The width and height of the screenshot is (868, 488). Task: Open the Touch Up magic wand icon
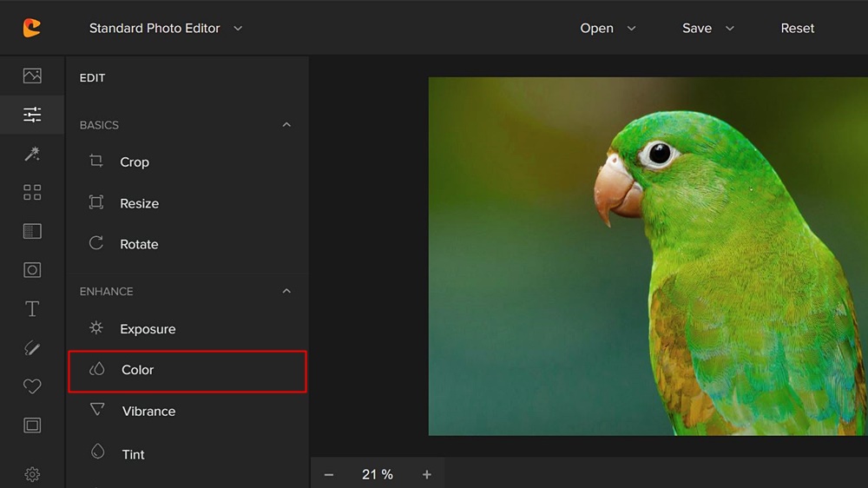(32, 154)
